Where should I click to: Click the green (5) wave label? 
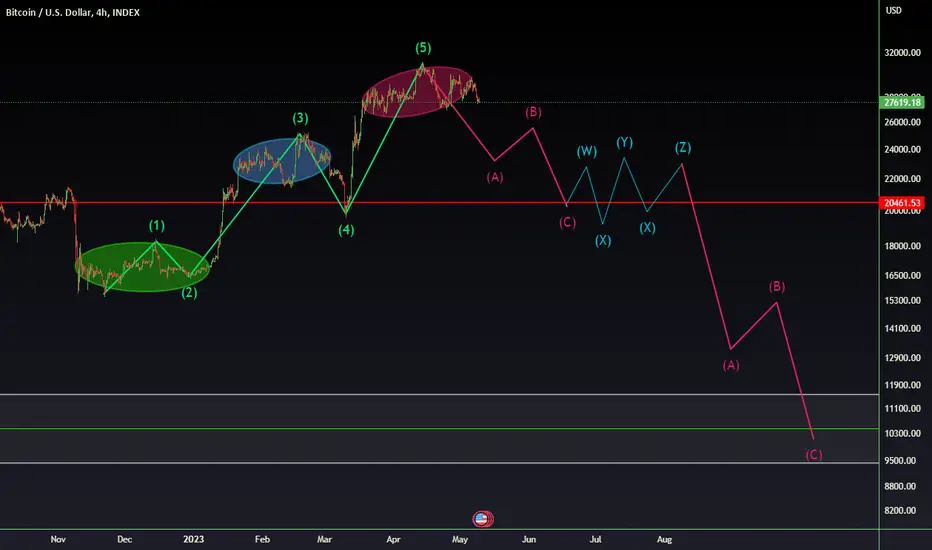423,48
